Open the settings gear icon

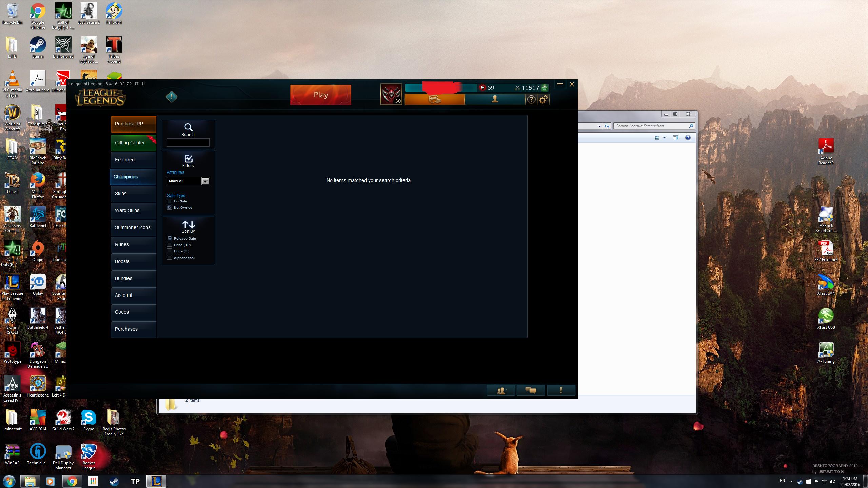coord(543,99)
